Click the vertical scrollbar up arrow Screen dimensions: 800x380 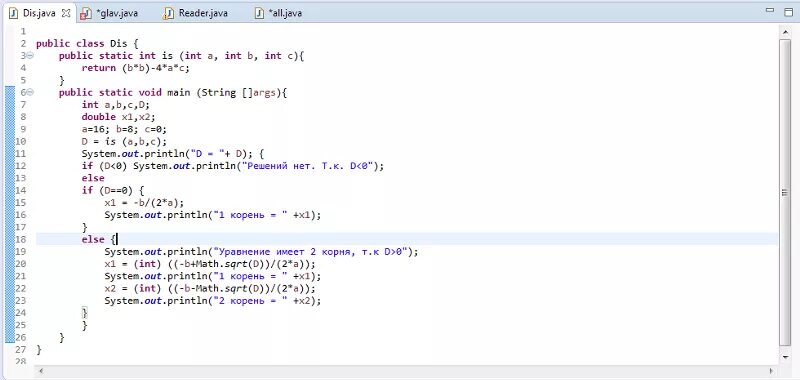785,32
